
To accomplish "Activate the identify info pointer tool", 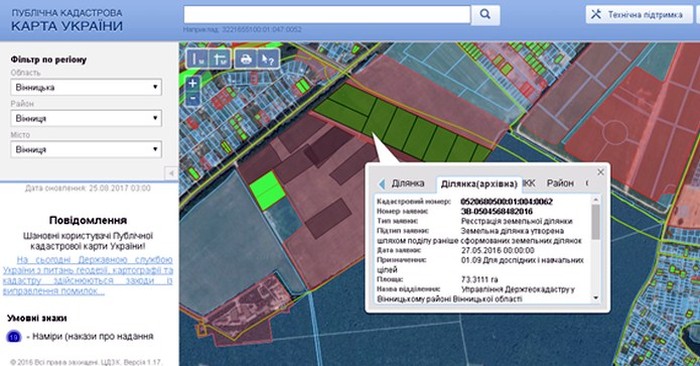I will coord(268,59).
